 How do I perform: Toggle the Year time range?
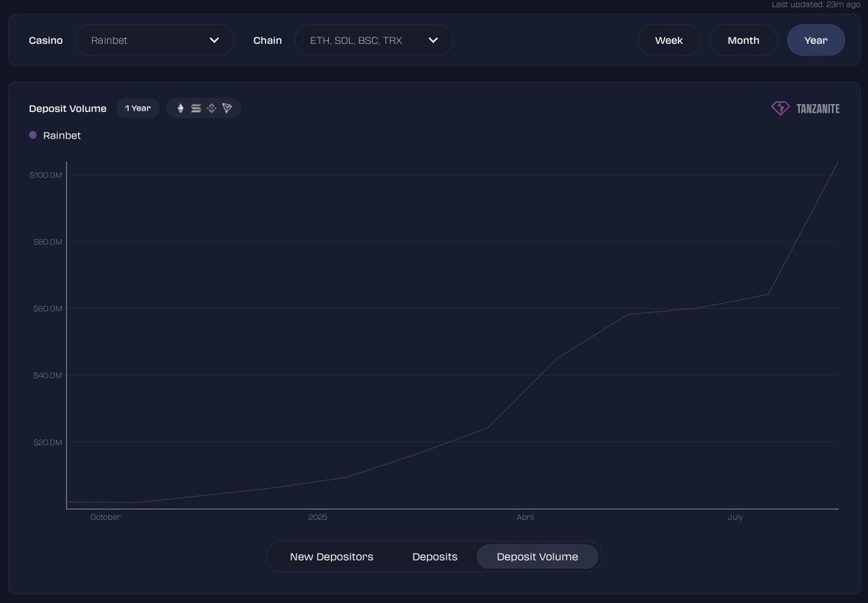[816, 40]
